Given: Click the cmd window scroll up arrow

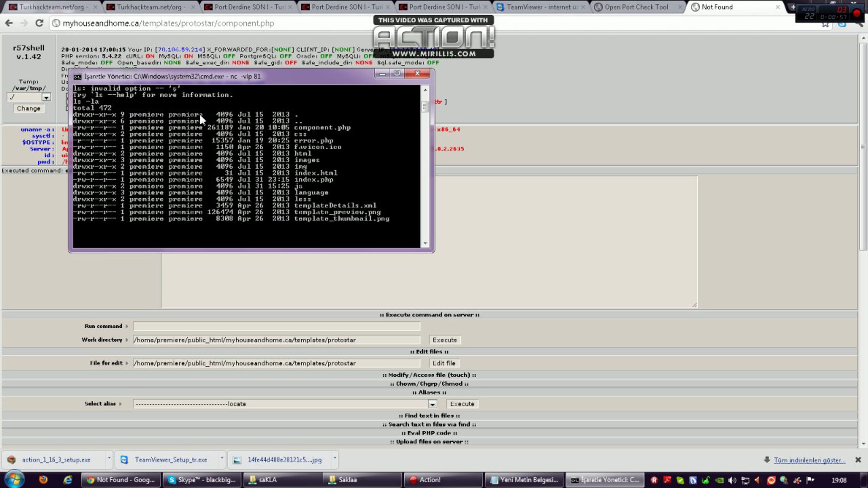Looking at the screenshot, I should pos(425,90).
